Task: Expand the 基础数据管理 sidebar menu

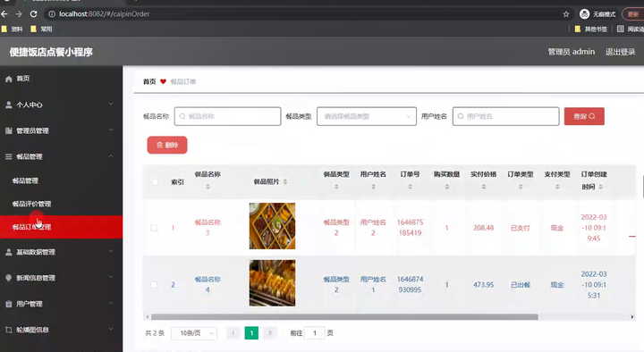Action: (x=61, y=252)
